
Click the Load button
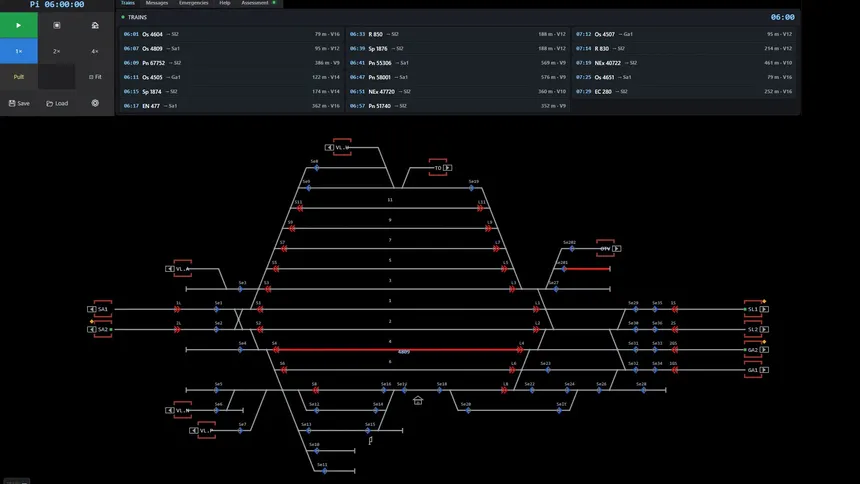(x=57, y=103)
